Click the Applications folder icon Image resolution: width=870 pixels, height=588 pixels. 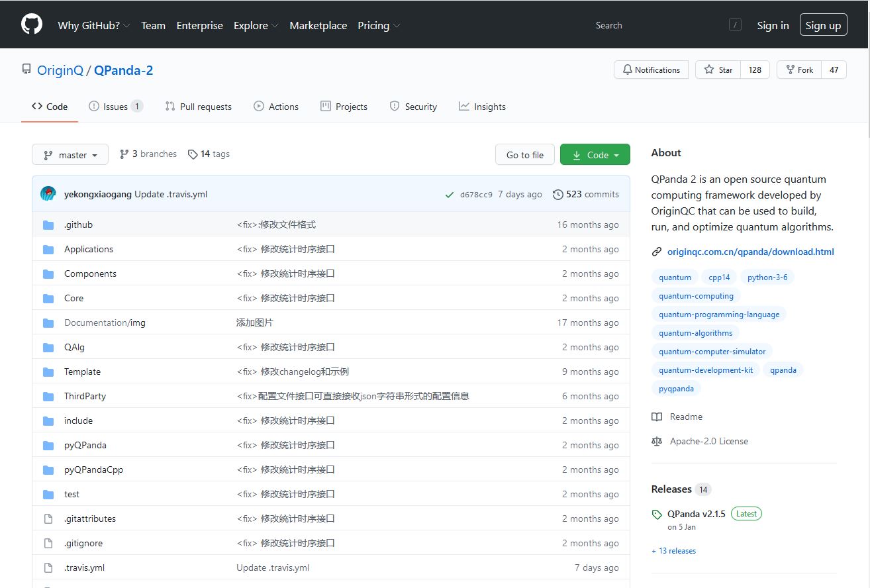point(48,250)
